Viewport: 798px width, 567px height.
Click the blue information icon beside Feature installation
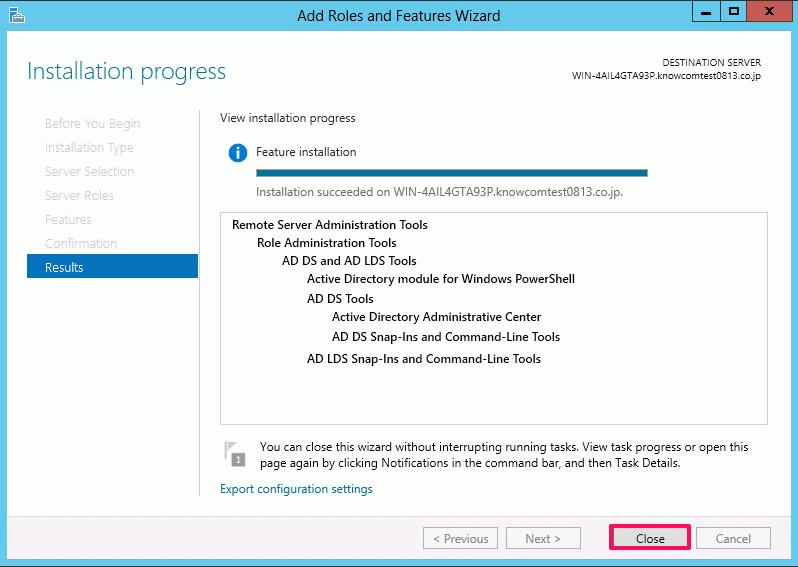pos(238,153)
